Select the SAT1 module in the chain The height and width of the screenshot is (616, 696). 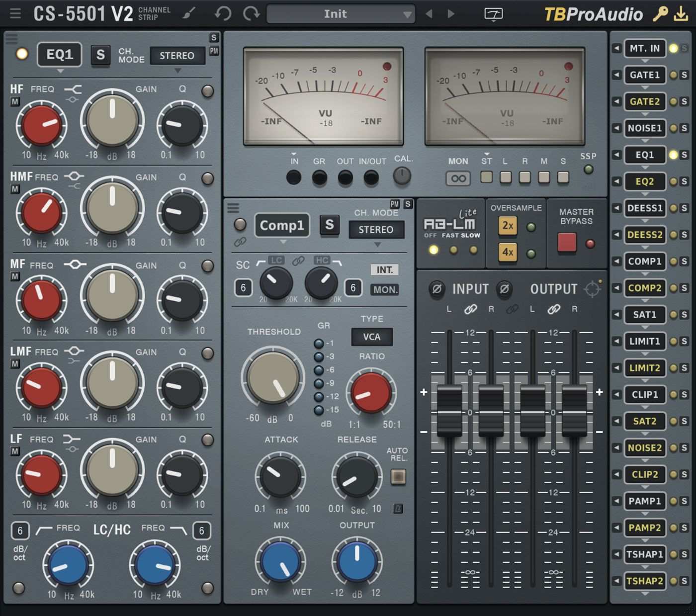(x=644, y=314)
